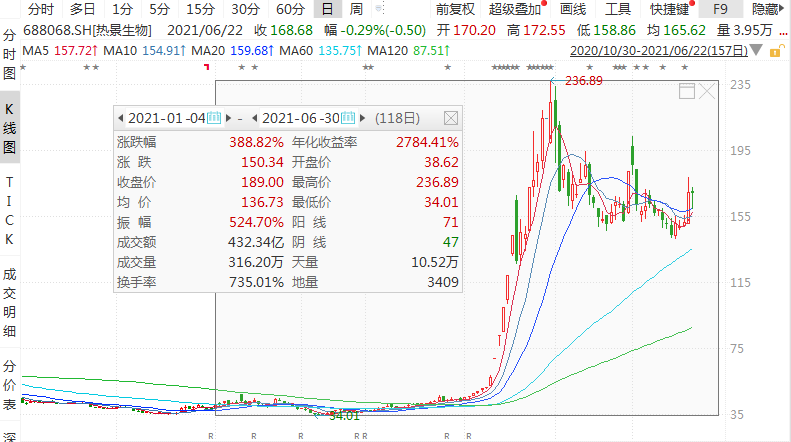The height and width of the screenshot is (442, 791).
Task: Click the 振幅 524.70% value
Action: point(256,222)
